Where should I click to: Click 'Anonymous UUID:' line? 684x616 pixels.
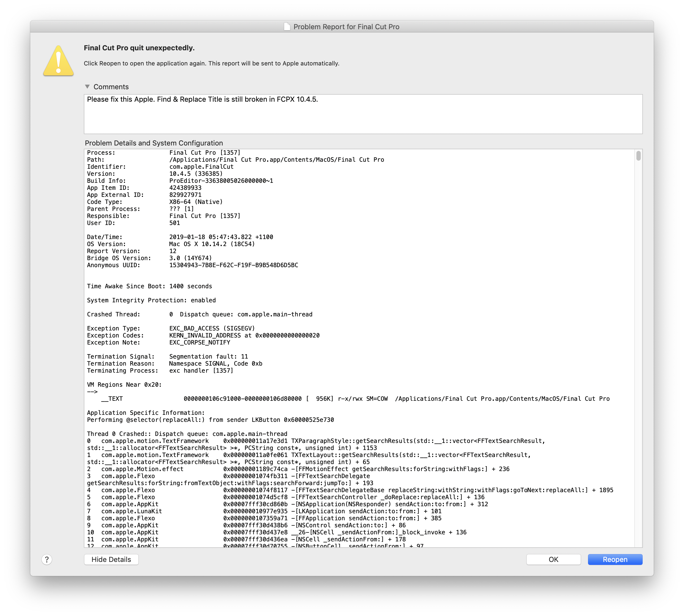point(192,265)
